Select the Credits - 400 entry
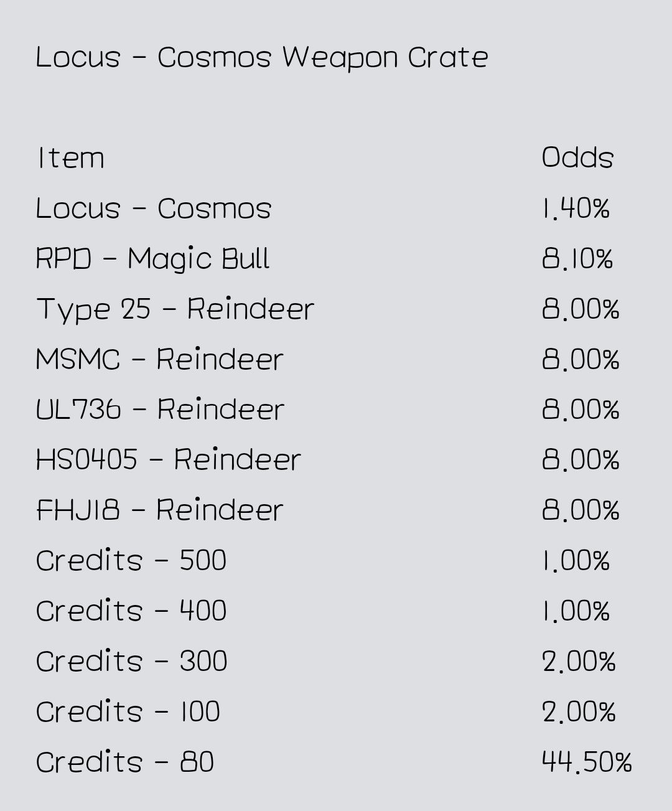672x811 pixels. (x=131, y=611)
